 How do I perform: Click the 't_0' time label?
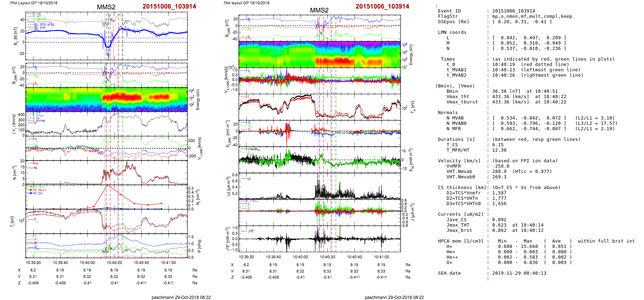(451, 65)
